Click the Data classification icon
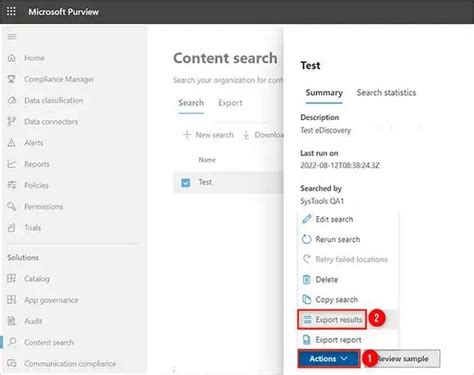The image size is (474, 375). click(12, 100)
